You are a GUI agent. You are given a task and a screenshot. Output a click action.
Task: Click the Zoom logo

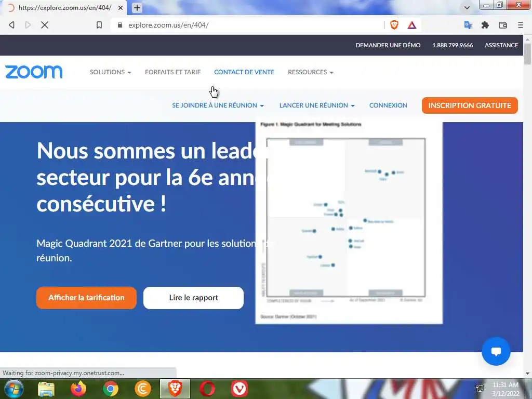(x=34, y=72)
